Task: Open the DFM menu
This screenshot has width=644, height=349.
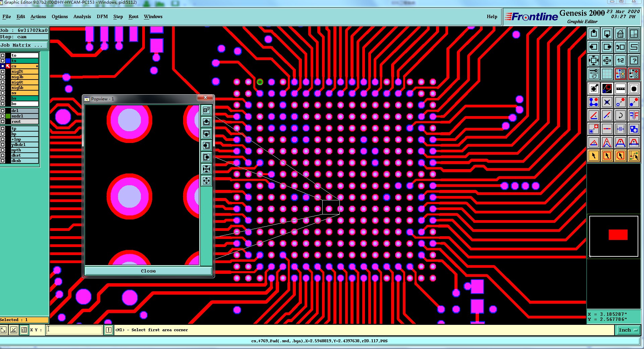Action: click(x=102, y=16)
